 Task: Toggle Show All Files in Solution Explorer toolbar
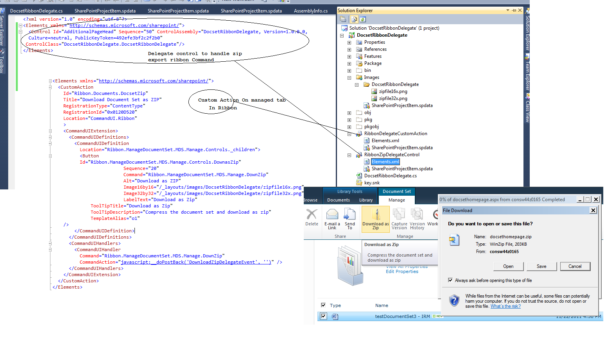coord(354,19)
